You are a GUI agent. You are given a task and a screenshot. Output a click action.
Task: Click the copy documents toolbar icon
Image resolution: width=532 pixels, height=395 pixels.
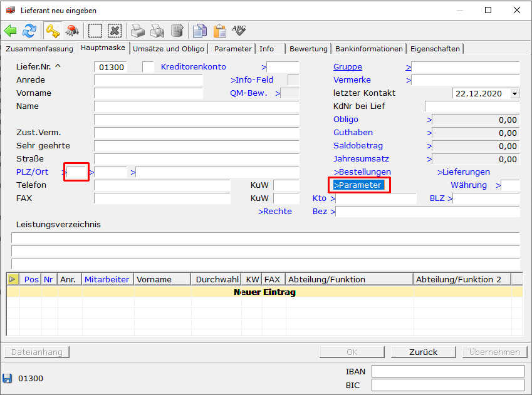(199, 31)
